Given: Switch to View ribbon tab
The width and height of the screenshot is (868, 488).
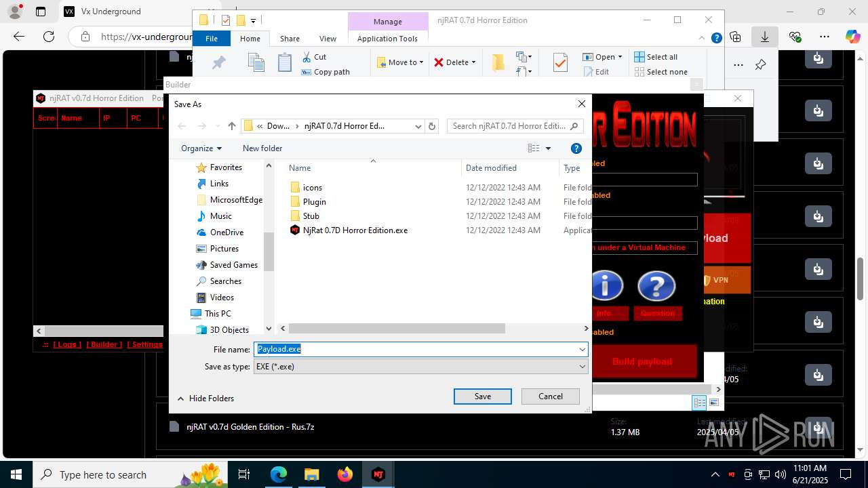Looking at the screenshot, I should click(328, 39).
